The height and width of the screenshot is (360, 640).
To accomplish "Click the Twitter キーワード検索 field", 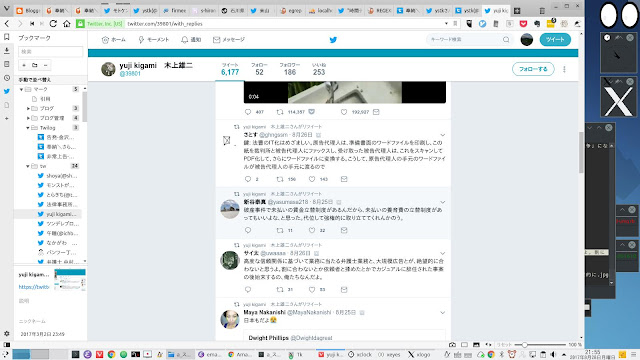I will point(469,40).
